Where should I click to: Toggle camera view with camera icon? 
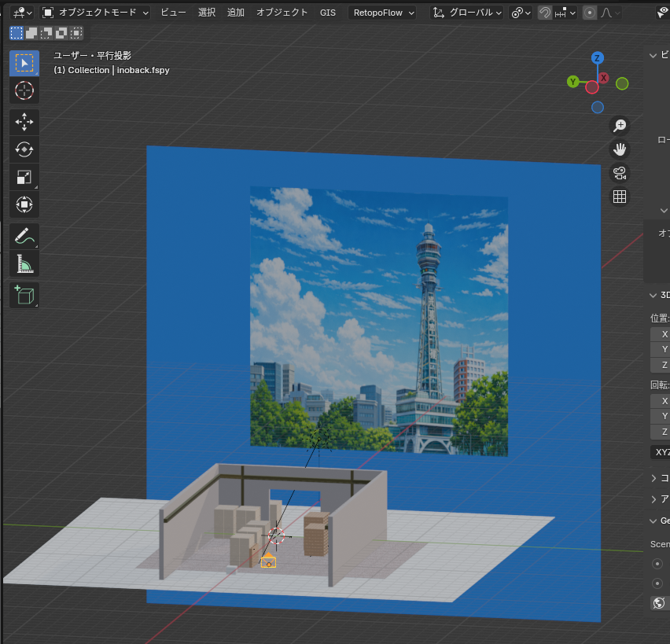(x=620, y=173)
